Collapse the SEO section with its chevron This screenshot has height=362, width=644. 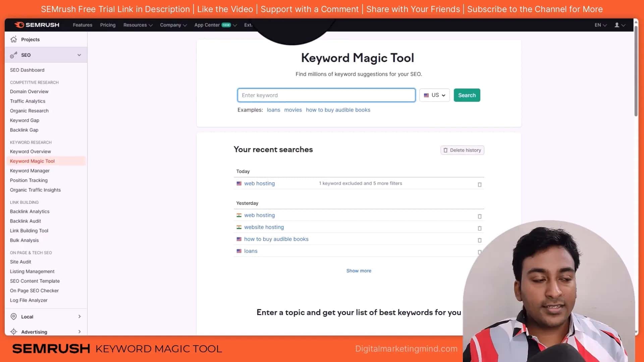tap(79, 55)
